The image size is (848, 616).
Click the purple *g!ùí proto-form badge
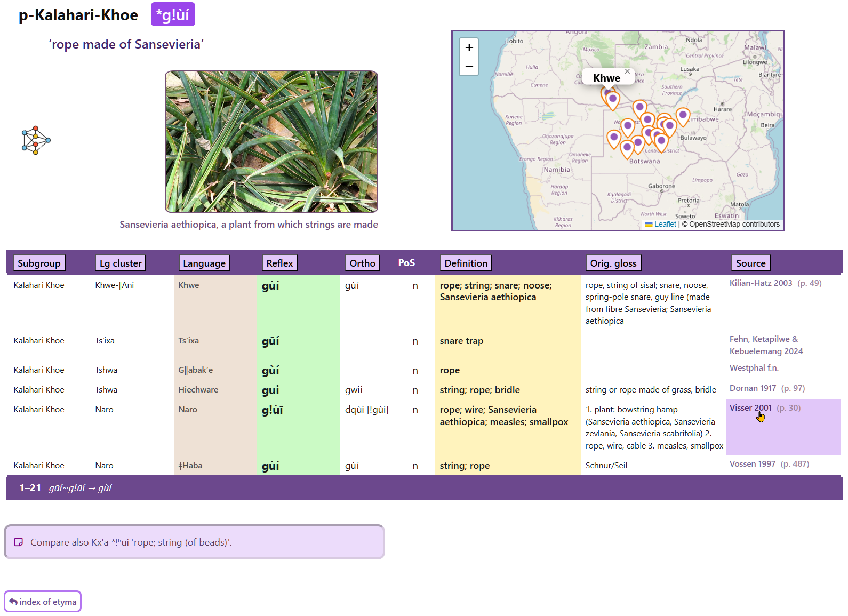(173, 14)
